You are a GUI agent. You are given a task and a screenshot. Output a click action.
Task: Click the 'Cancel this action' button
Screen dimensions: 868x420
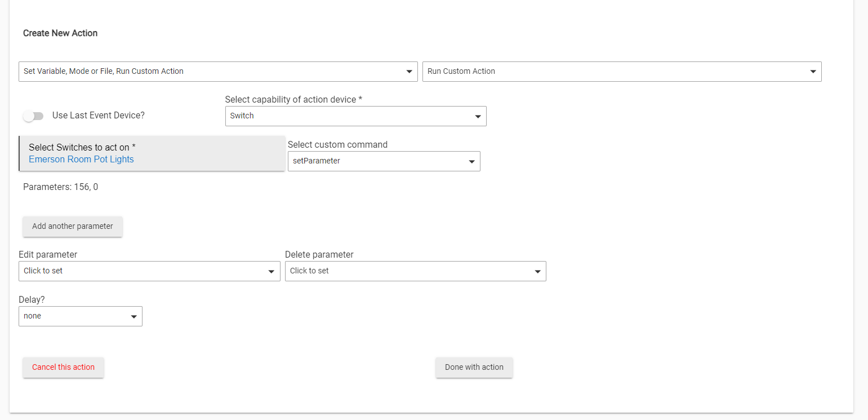pyautogui.click(x=63, y=368)
